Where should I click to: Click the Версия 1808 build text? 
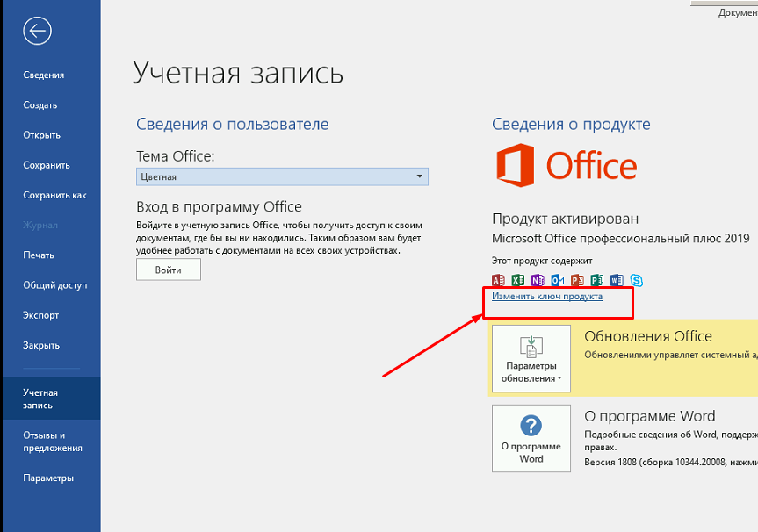[671, 463]
